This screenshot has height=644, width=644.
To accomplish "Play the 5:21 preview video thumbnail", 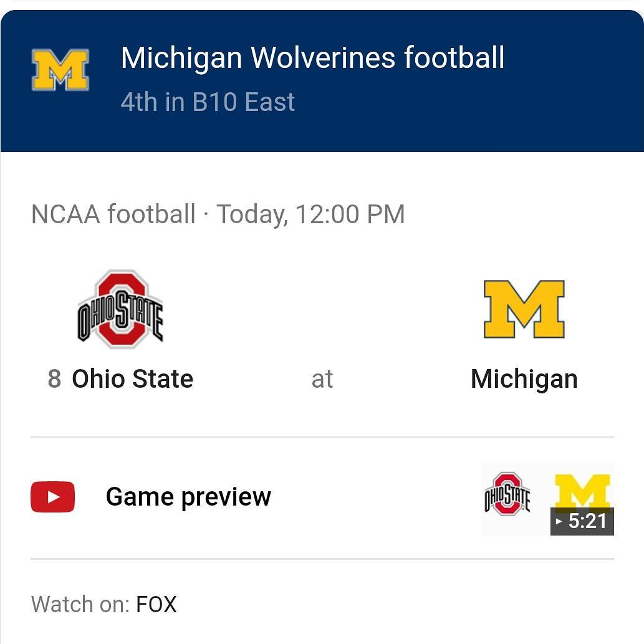I will click(x=547, y=497).
